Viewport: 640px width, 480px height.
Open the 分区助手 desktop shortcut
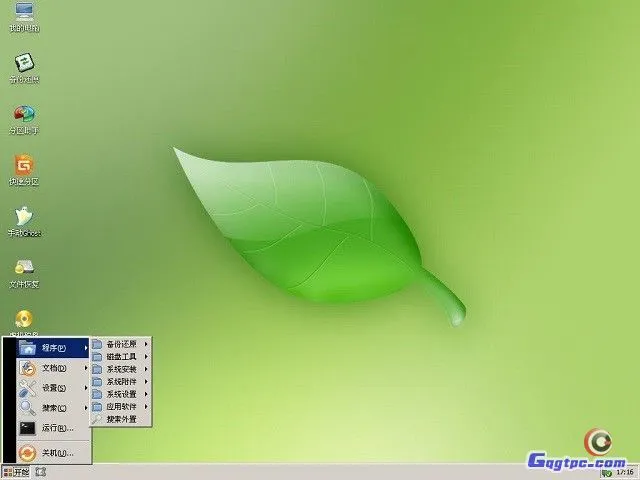[24, 120]
